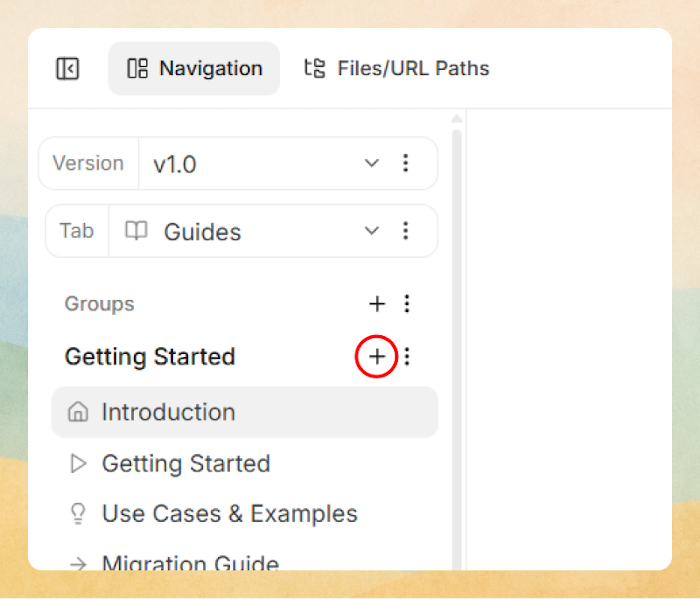Add a new group with the plus button
Image resolution: width=700 pixels, height=599 pixels.
click(377, 304)
